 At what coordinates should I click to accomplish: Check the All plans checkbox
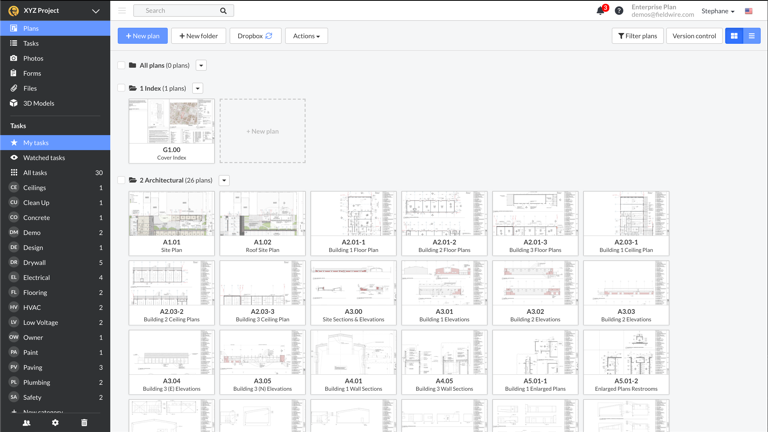(x=121, y=66)
